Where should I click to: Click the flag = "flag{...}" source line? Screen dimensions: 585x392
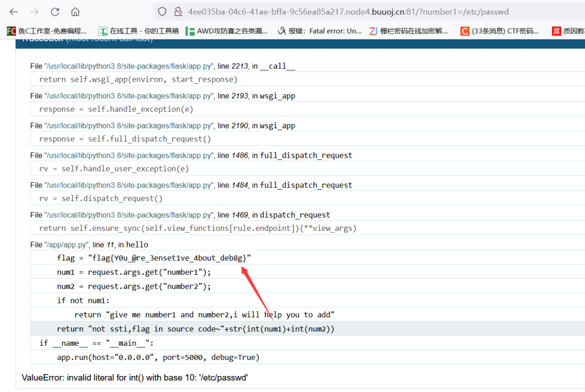154,258
